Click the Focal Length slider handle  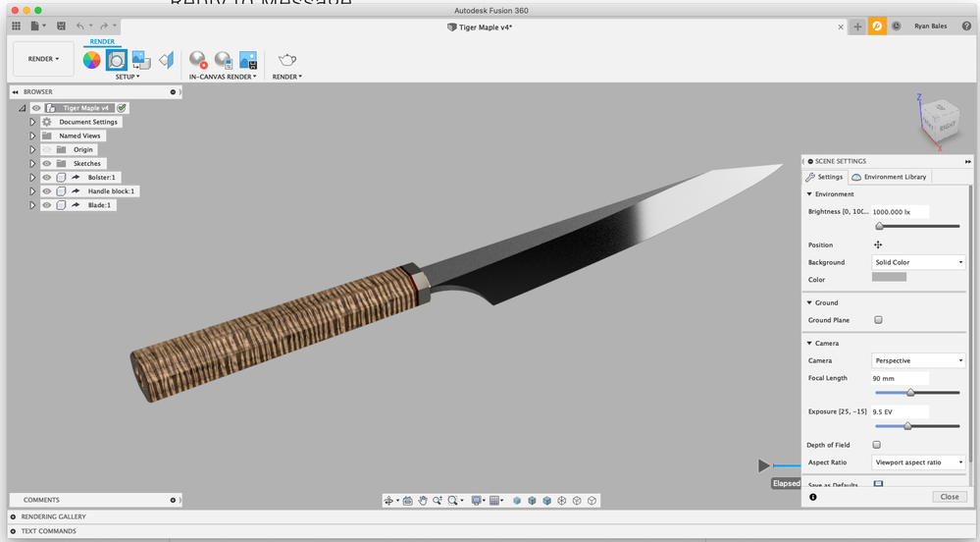(910, 393)
